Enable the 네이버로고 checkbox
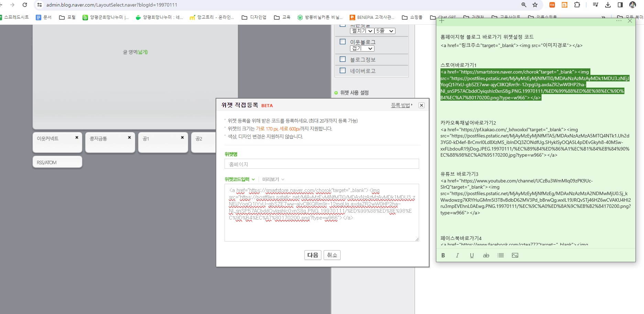The height and width of the screenshot is (314, 644). click(x=342, y=70)
